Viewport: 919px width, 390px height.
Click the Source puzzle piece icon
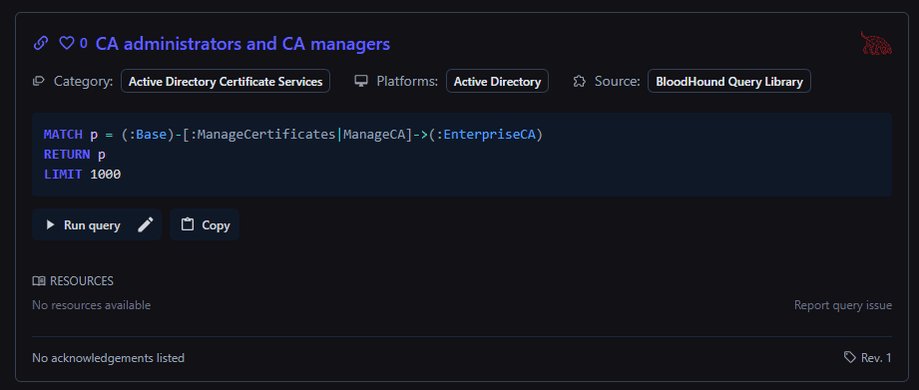pos(579,82)
